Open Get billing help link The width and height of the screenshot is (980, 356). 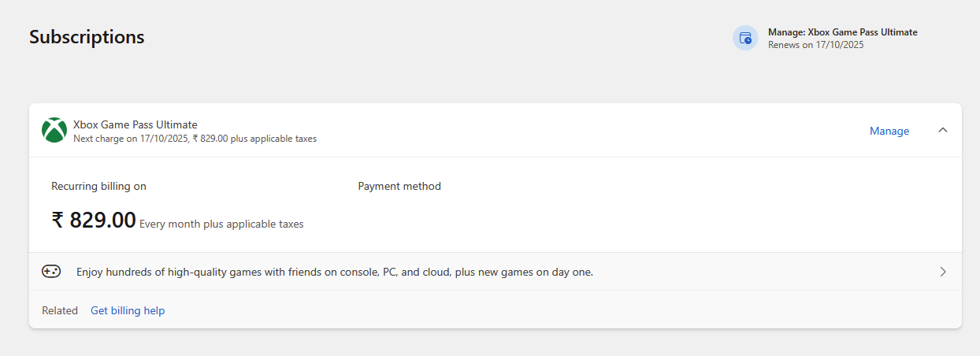128,310
